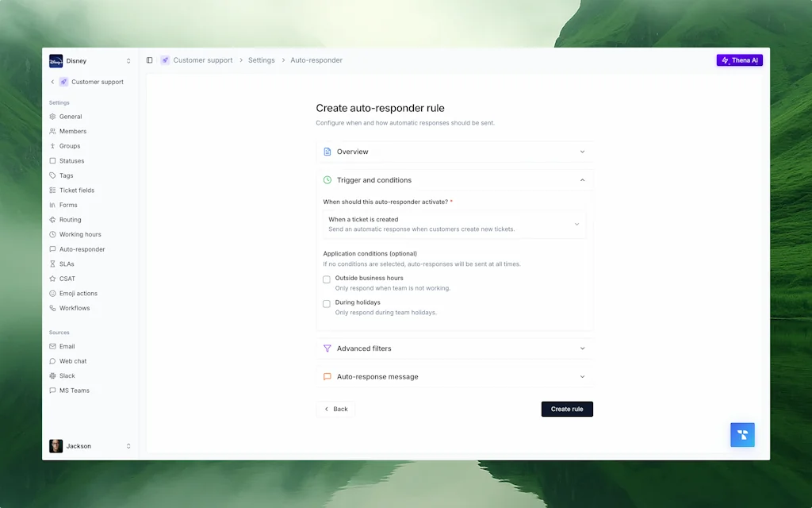
Task: Expand the Overview section
Action: tap(454, 152)
